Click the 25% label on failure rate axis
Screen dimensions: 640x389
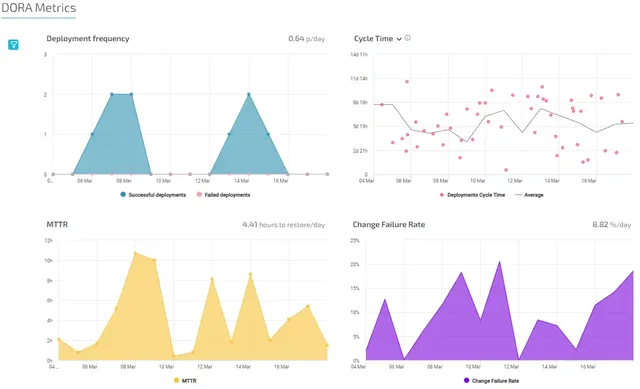tap(355, 240)
